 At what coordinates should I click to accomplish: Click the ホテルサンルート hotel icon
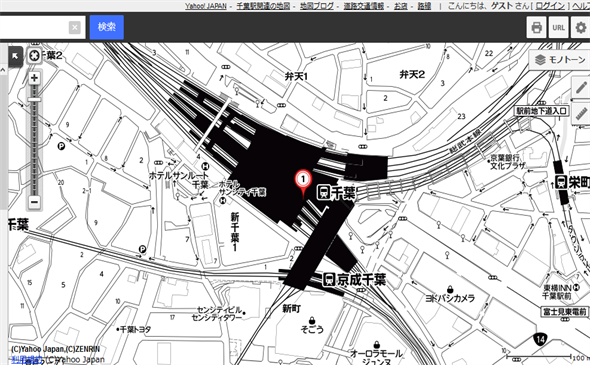coord(205,166)
